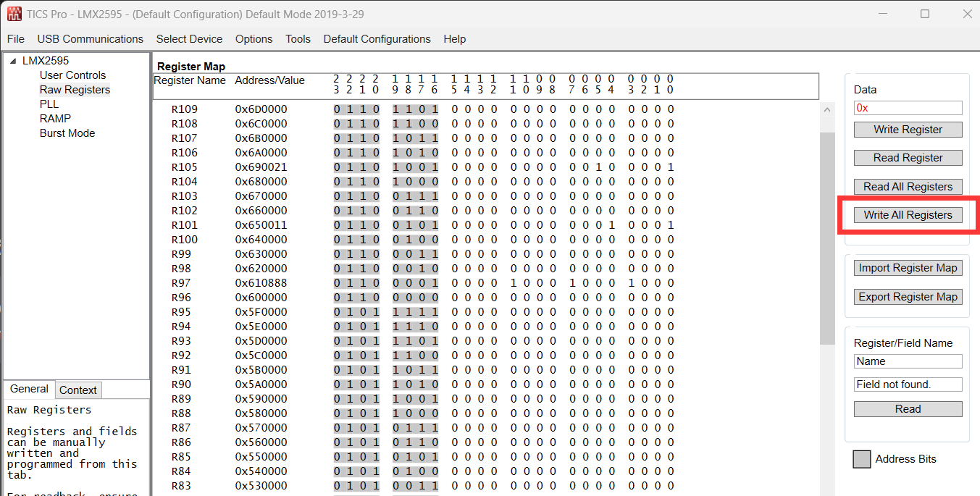The height and width of the screenshot is (496, 980).
Task: Toggle bit 0 of register R101
Action: tap(670, 225)
